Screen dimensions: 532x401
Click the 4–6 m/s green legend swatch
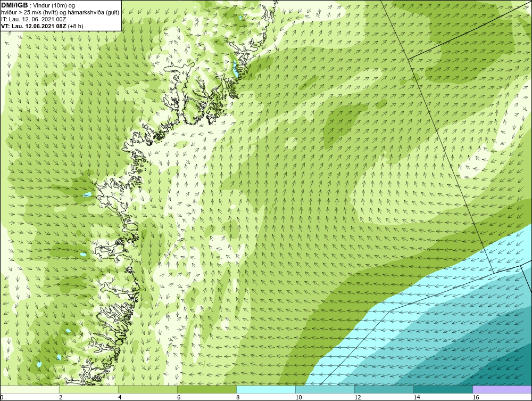[x=148, y=389]
